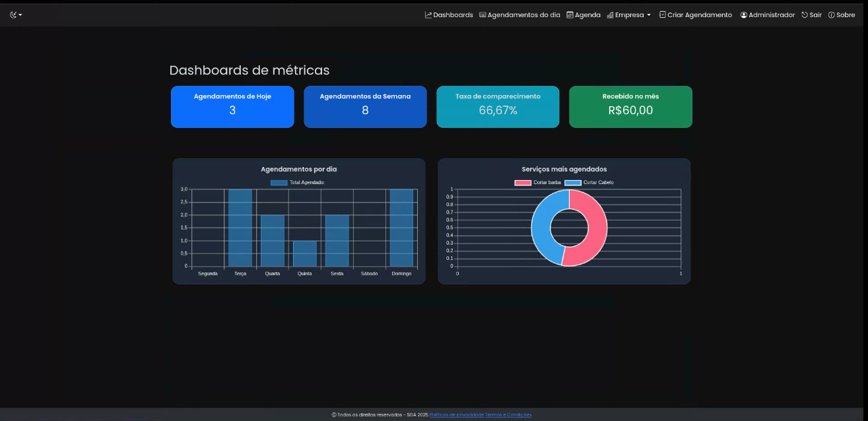Click the 66,67% attendance rate value
This screenshot has height=421, width=868.
(498, 111)
